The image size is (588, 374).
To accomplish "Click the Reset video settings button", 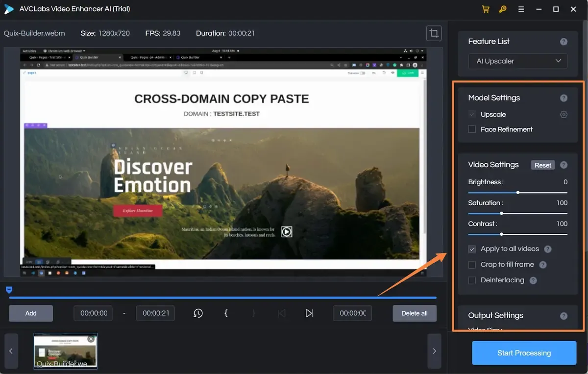I will [x=542, y=165].
